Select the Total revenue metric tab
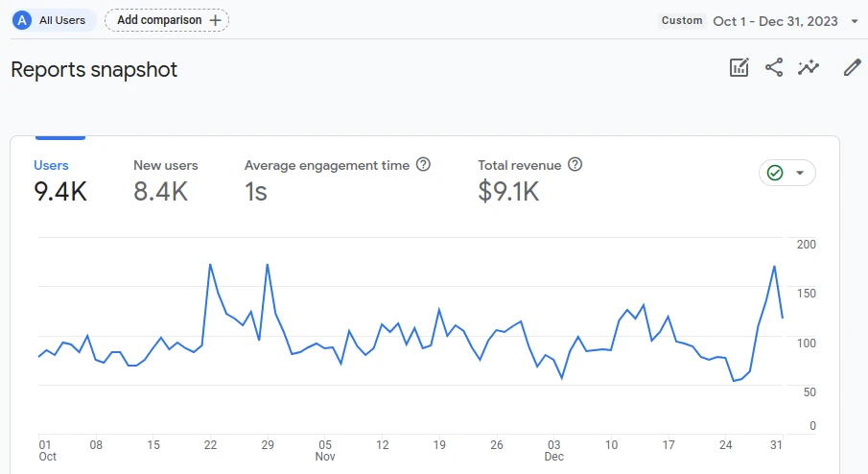This screenshot has width=868, height=474. coord(529,182)
